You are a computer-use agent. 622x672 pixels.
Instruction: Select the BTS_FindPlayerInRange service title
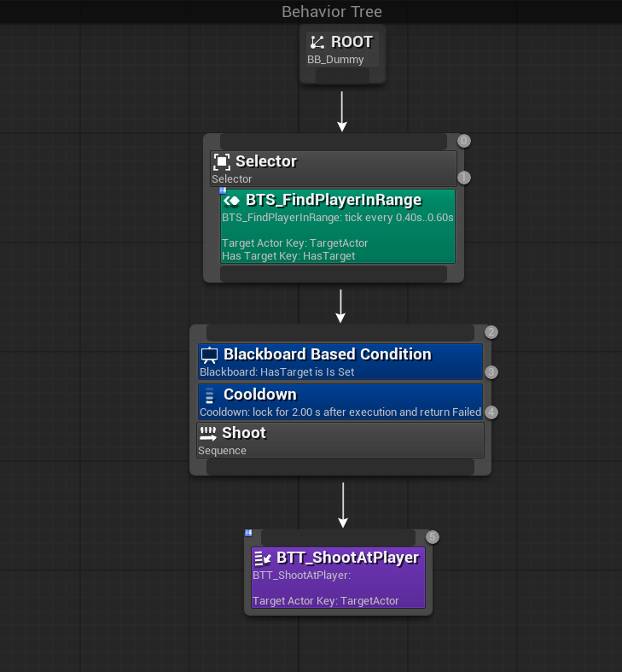(x=334, y=200)
